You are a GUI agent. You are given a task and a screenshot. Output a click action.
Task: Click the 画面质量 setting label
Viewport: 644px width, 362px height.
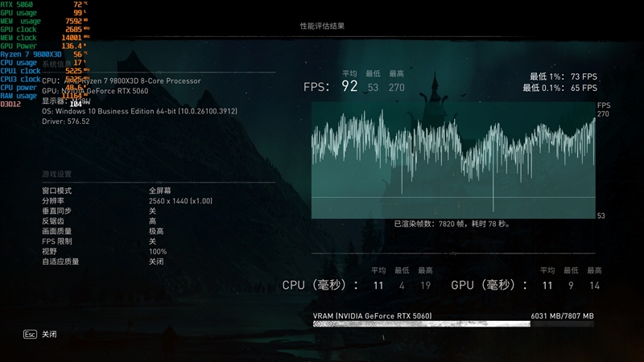pyautogui.click(x=56, y=231)
